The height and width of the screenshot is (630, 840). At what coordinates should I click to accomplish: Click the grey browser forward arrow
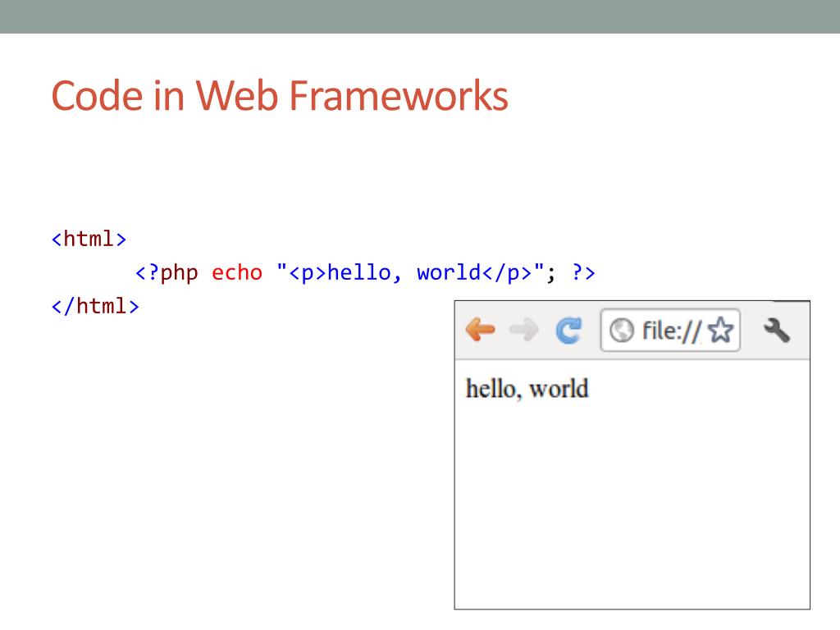(x=523, y=329)
